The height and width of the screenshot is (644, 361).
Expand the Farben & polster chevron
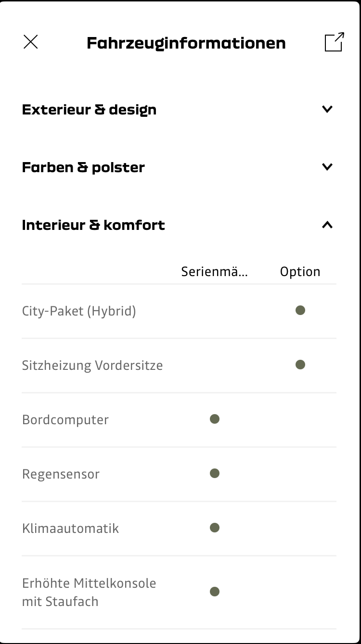tap(327, 167)
